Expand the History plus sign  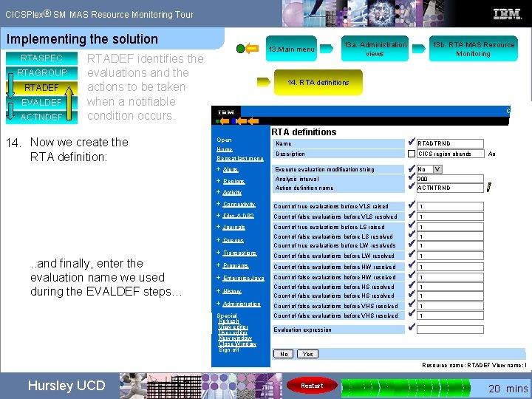coord(219,291)
